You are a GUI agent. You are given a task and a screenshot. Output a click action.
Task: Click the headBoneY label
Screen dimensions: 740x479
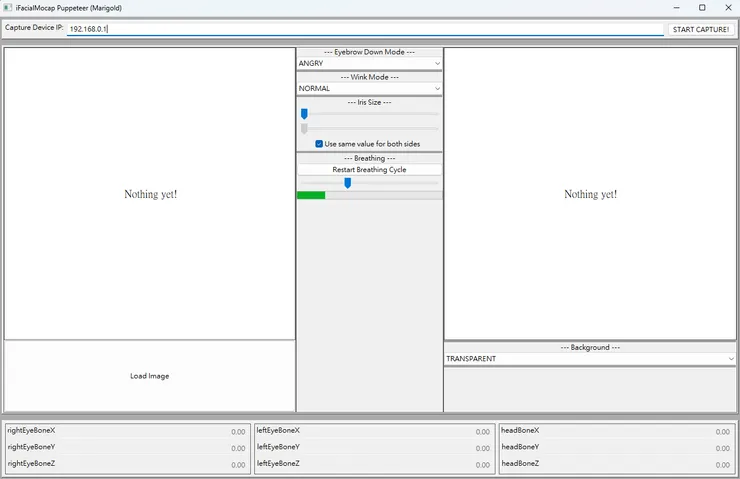pos(520,447)
